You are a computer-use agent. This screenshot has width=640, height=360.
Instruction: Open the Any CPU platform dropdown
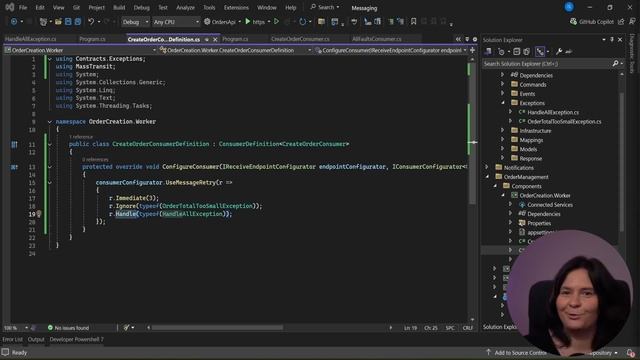176,22
